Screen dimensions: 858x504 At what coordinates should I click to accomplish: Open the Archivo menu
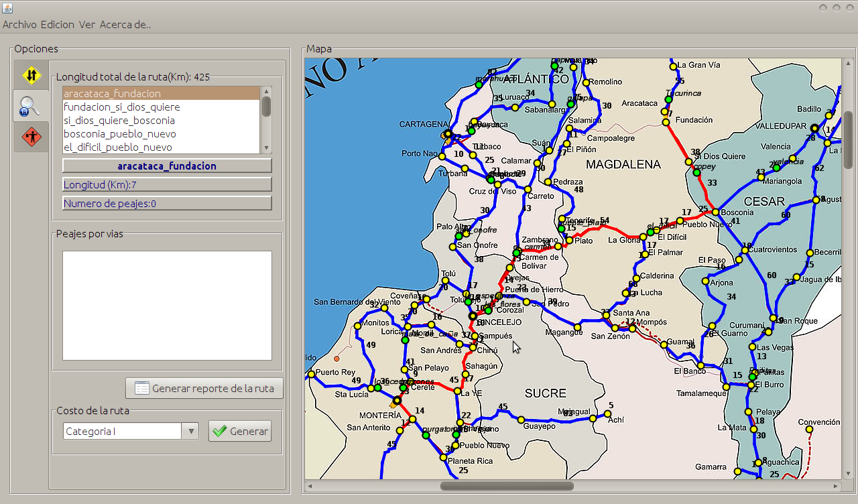pyautogui.click(x=21, y=24)
